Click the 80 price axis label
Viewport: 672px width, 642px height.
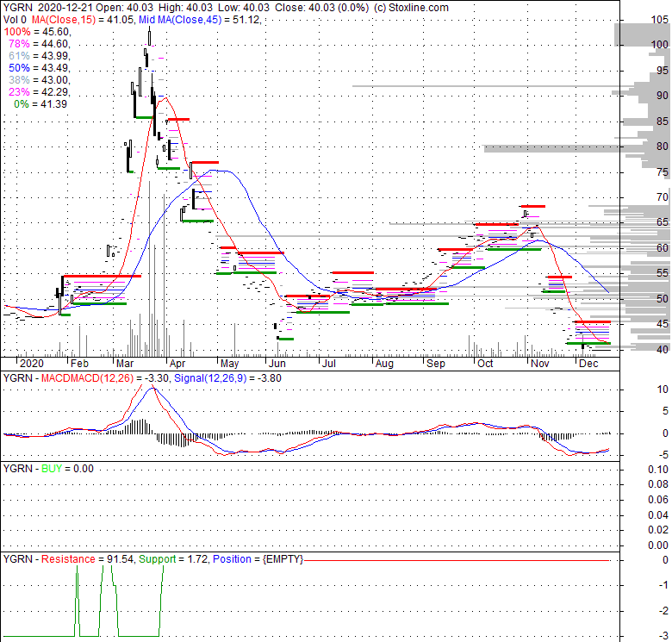click(x=663, y=146)
